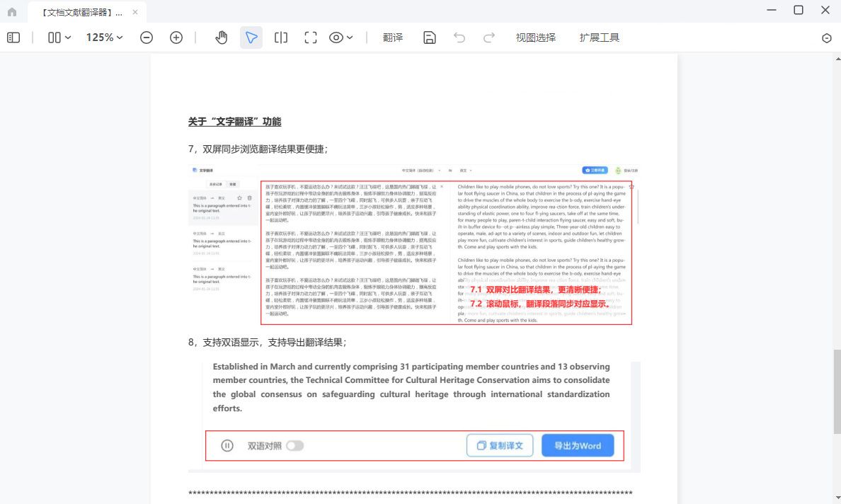Click the scrollbar up arrow
Screen dimensions: 841x504
(x=837, y=59)
